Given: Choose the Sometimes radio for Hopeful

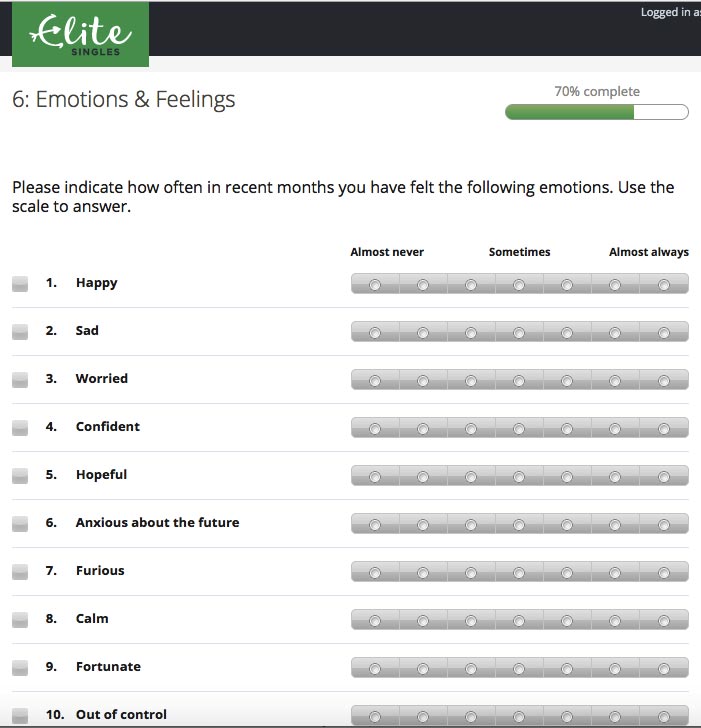Looking at the screenshot, I should click(x=519, y=477).
